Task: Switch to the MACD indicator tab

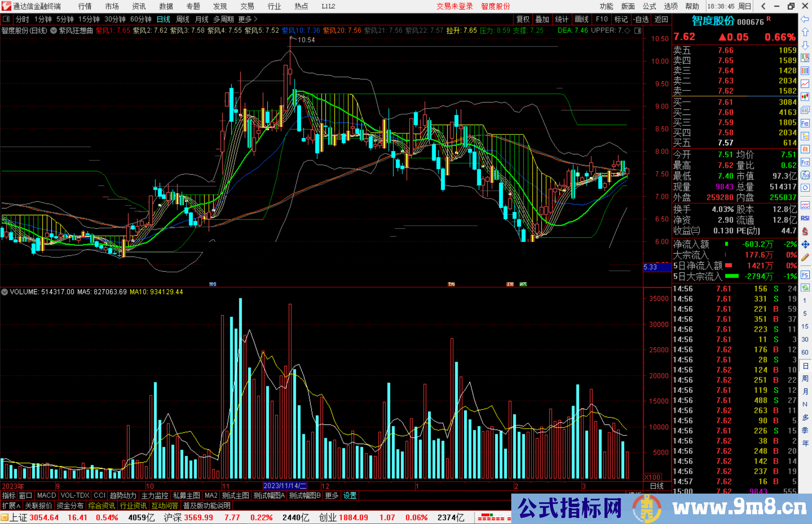Action: (x=47, y=495)
